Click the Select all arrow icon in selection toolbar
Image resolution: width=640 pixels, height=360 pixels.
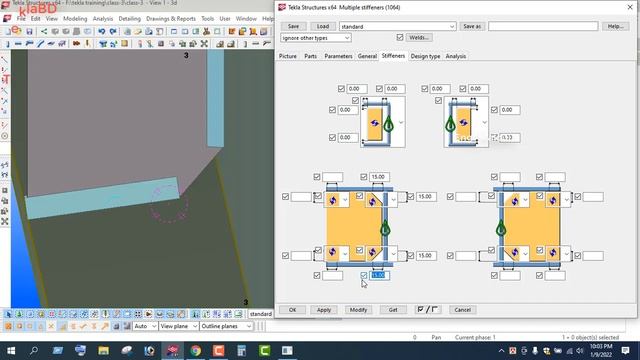[x=8, y=314]
